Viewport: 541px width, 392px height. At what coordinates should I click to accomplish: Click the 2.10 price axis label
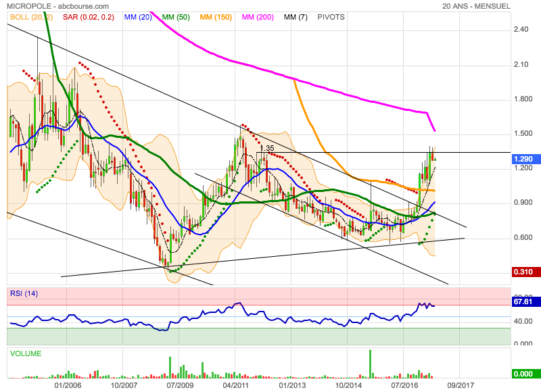click(521, 64)
